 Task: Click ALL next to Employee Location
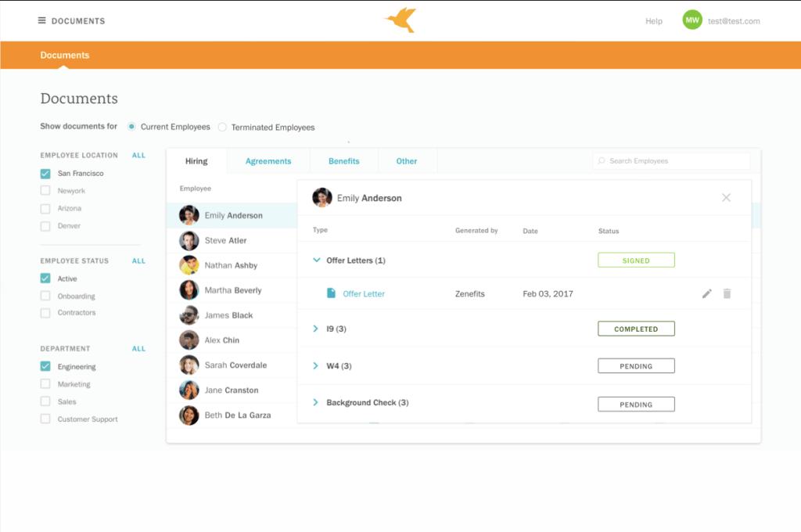pos(138,155)
